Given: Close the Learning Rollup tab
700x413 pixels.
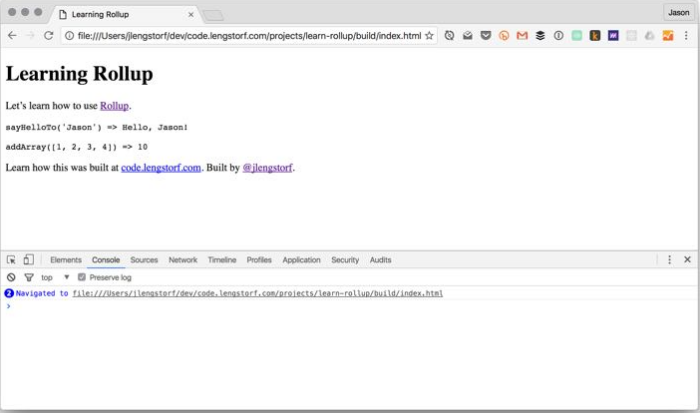Looking at the screenshot, I should click(x=191, y=14).
